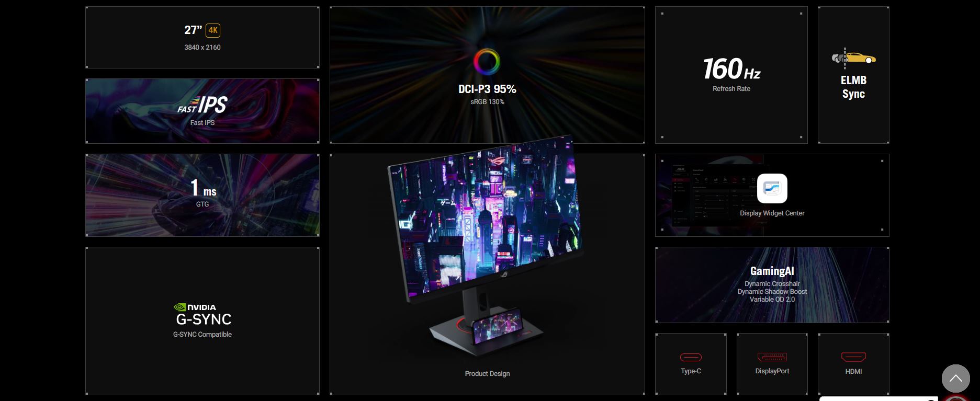Click the monitor Product Design image
The image size is (980, 401).
coord(487,246)
